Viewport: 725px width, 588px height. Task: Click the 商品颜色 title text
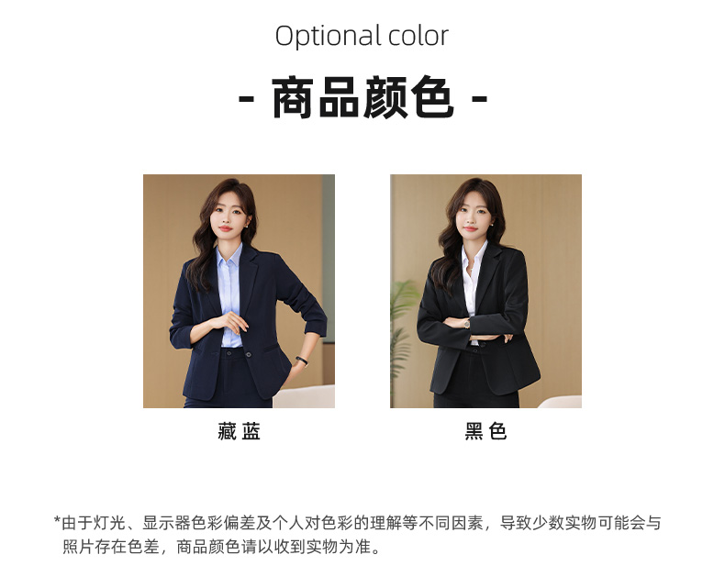[x=362, y=98]
